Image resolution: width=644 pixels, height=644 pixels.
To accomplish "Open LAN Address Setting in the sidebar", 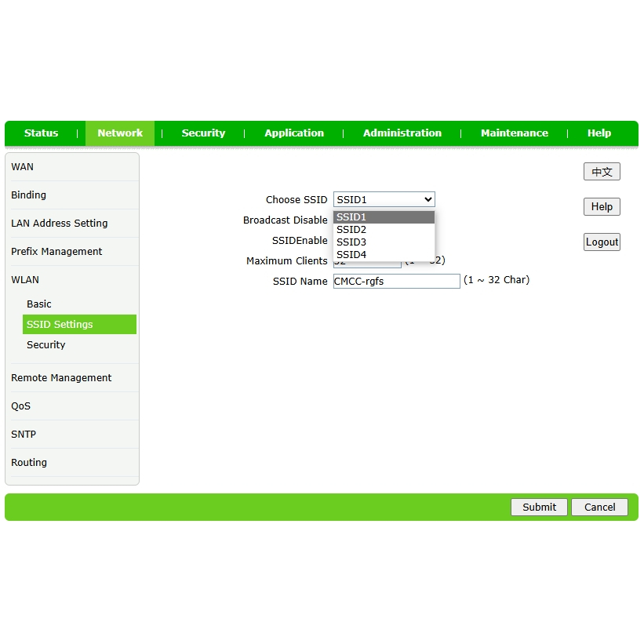I will tap(60, 224).
